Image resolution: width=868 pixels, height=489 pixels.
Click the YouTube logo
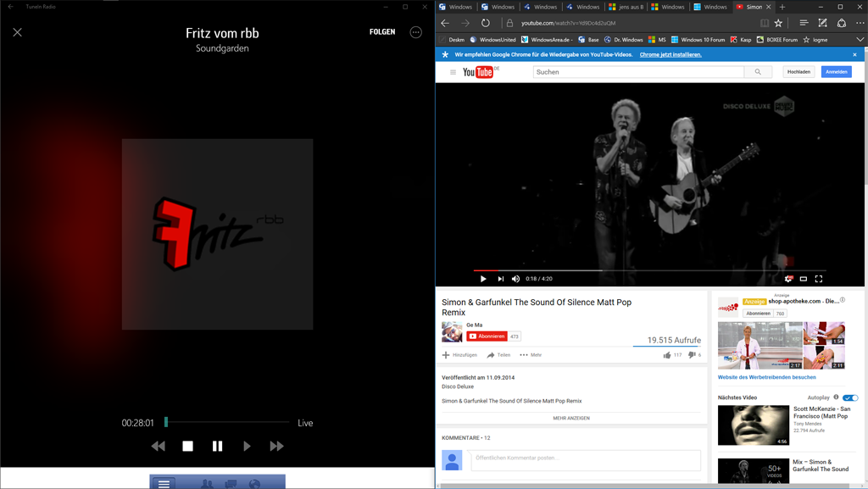coord(478,72)
